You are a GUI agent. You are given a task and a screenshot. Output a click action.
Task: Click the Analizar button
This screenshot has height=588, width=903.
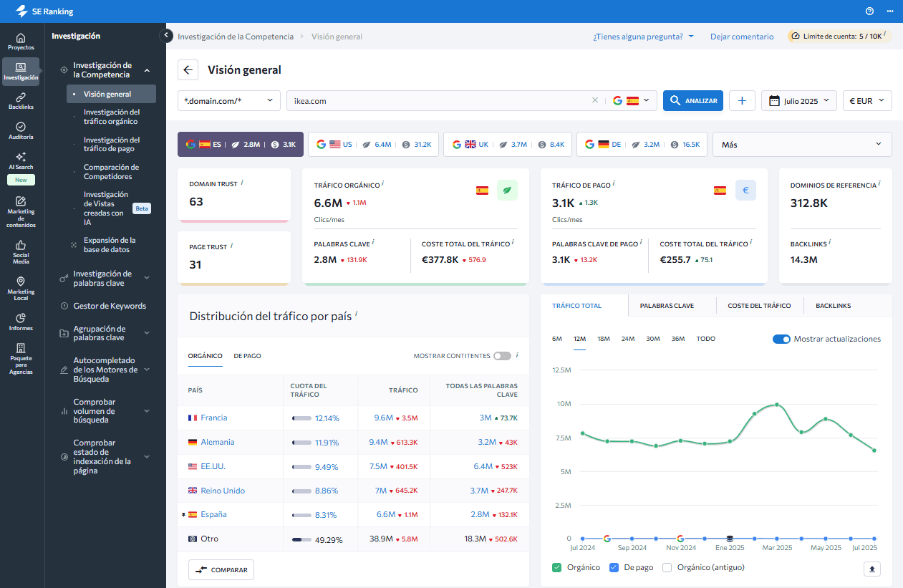[x=692, y=100]
